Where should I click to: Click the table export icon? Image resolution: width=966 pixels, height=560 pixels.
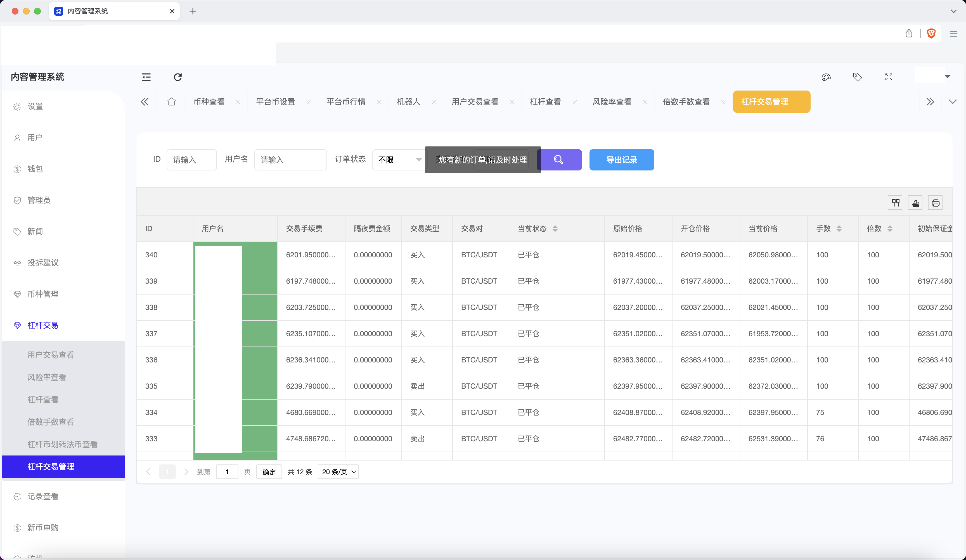(915, 203)
